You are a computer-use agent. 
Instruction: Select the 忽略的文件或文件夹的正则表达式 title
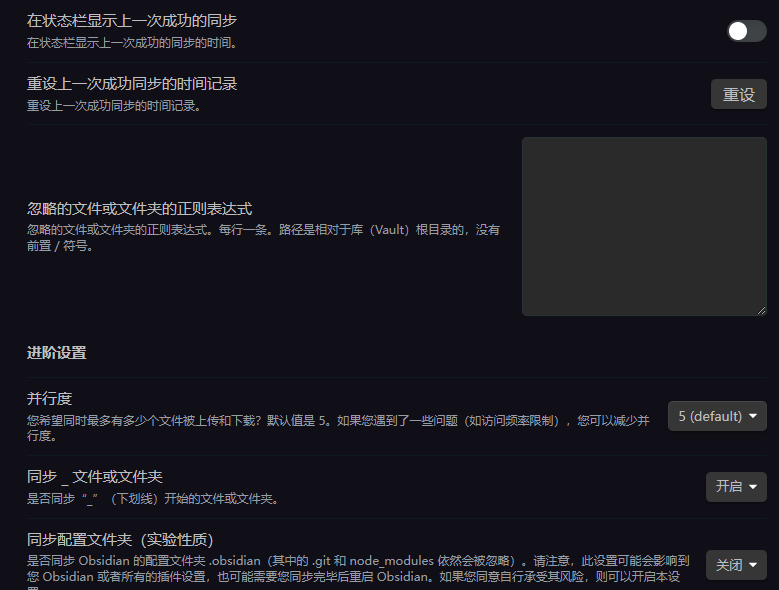click(140, 209)
